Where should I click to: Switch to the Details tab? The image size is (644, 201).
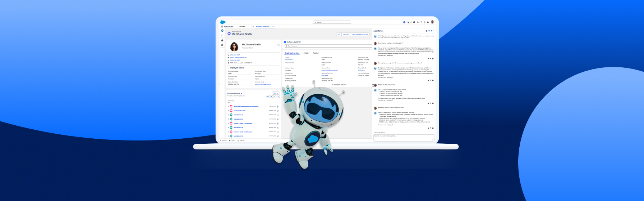coord(306,53)
